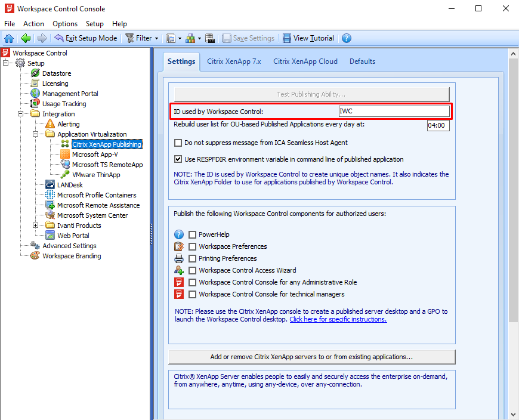Screen dimensions: 519x420
Task: Switch to Citrix XenApp 7.x tab
Action: 234,61
